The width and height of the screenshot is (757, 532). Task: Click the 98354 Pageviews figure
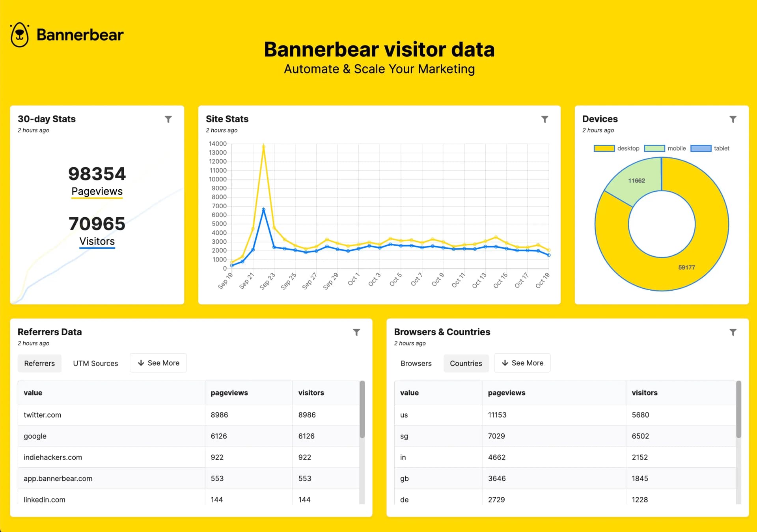coord(97,174)
